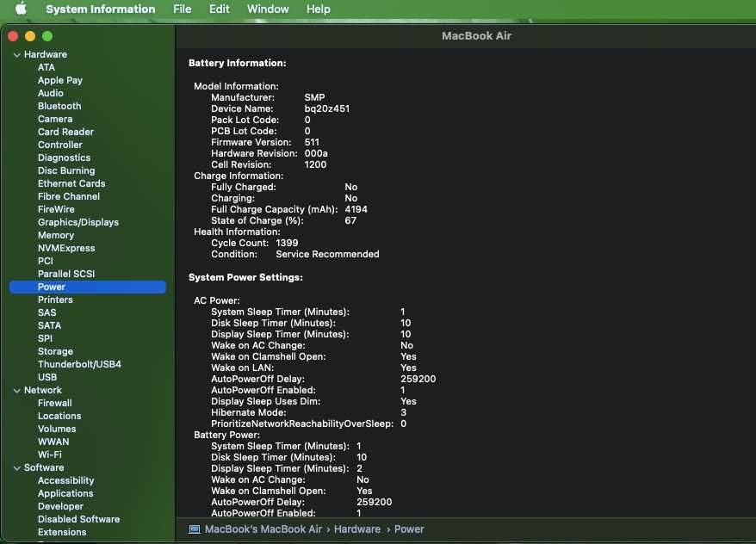Image resolution: width=756 pixels, height=544 pixels.
Task: Select NVMExpress in the sidebar
Action: [66, 248]
